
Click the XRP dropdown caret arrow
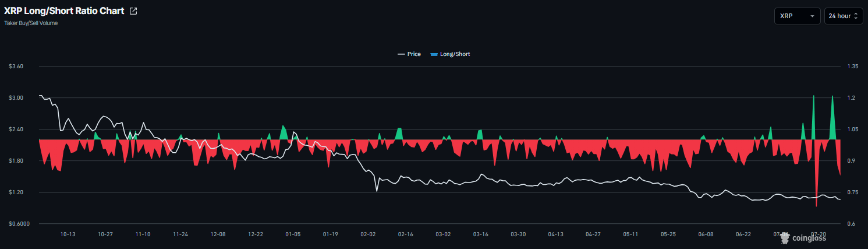(812, 16)
